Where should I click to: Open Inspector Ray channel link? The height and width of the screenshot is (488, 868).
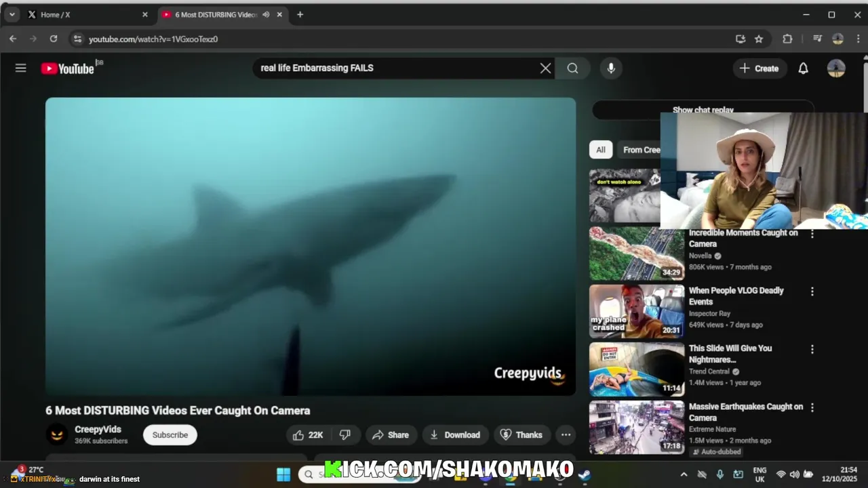[x=709, y=314]
